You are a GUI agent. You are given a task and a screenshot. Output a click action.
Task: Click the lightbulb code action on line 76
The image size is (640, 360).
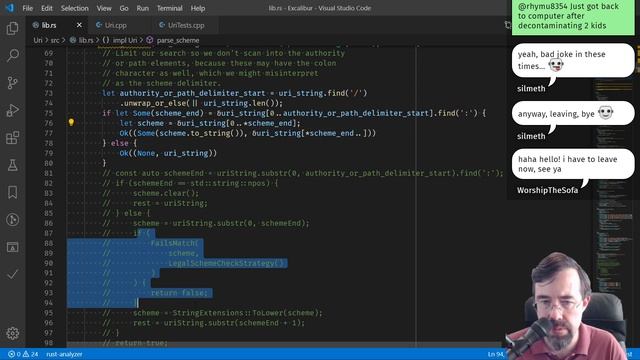click(x=71, y=122)
